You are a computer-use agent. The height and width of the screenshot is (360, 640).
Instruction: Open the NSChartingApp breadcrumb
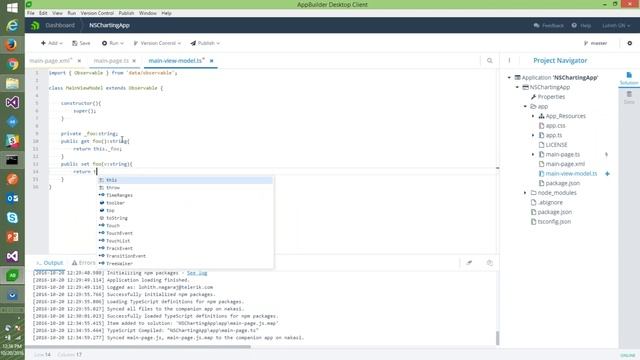[109, 25]
